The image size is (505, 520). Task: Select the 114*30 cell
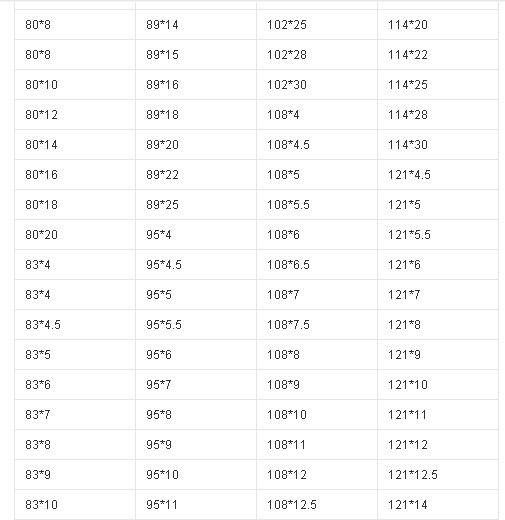438,145
